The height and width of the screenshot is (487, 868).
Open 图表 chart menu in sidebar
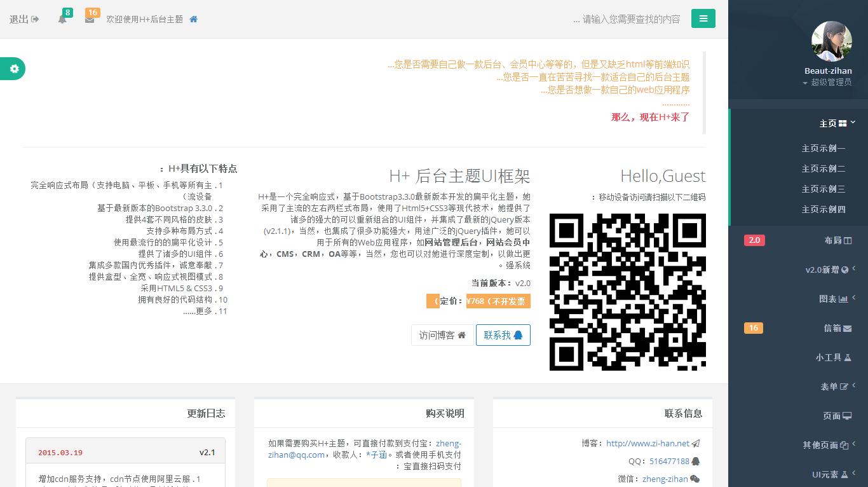[x=833, y=299]
